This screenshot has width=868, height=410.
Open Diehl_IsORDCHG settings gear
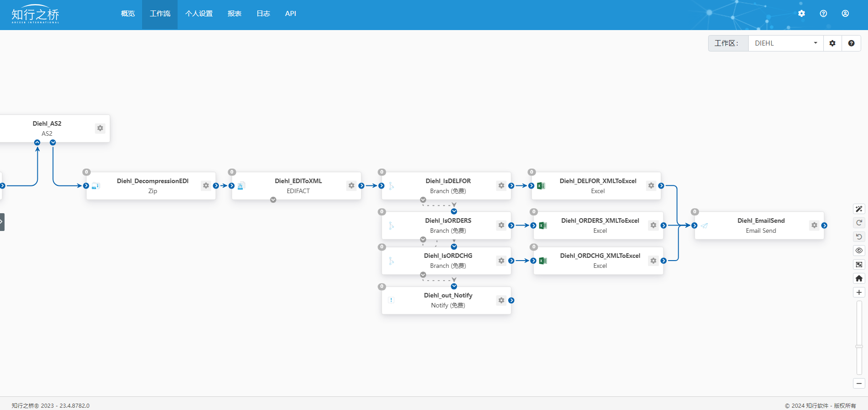tap(501, 261)
